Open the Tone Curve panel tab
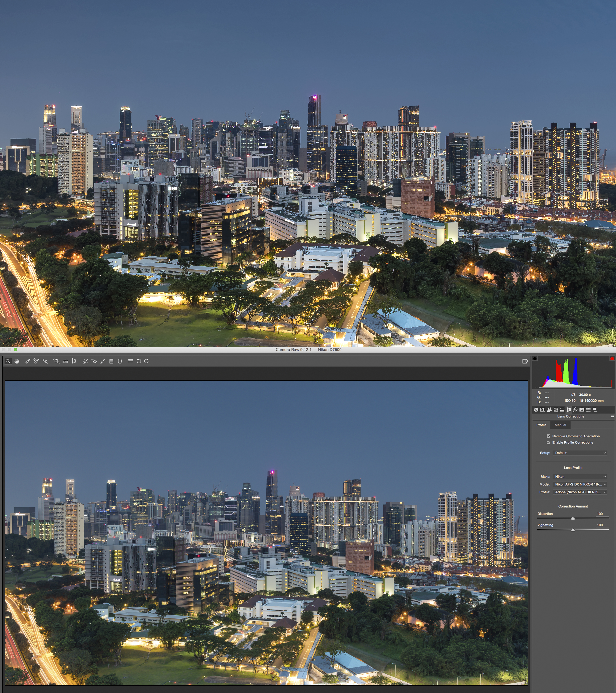The height and width of the screenshot is (693, 616). [543, 410]
